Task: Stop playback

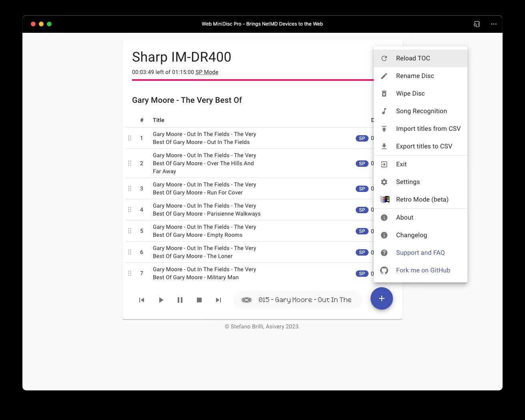Action: 199,300
